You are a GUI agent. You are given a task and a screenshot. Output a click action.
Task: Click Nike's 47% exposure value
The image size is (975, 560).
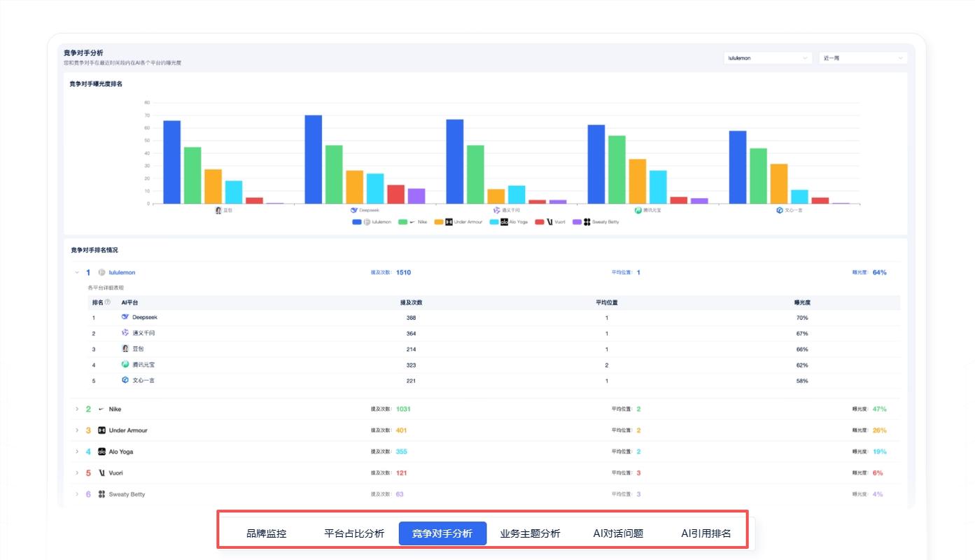[x=880, y=409]
